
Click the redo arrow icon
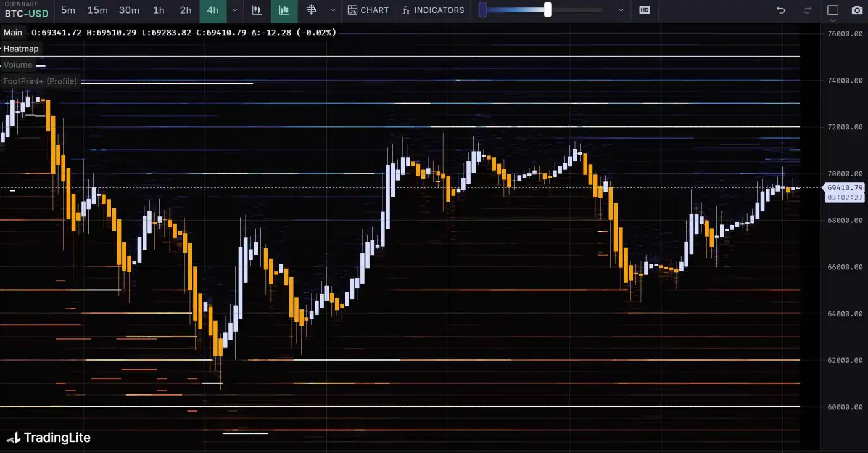click(x=808, y=10)
